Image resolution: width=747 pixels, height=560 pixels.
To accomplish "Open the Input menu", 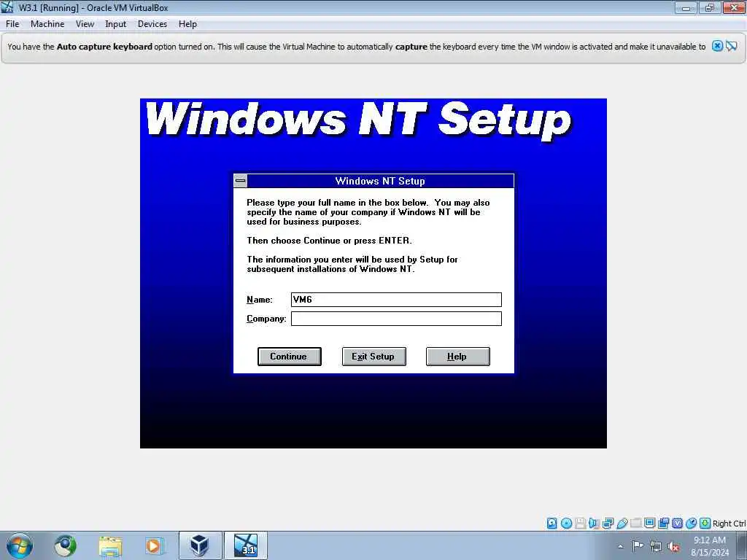I will 116,24.
